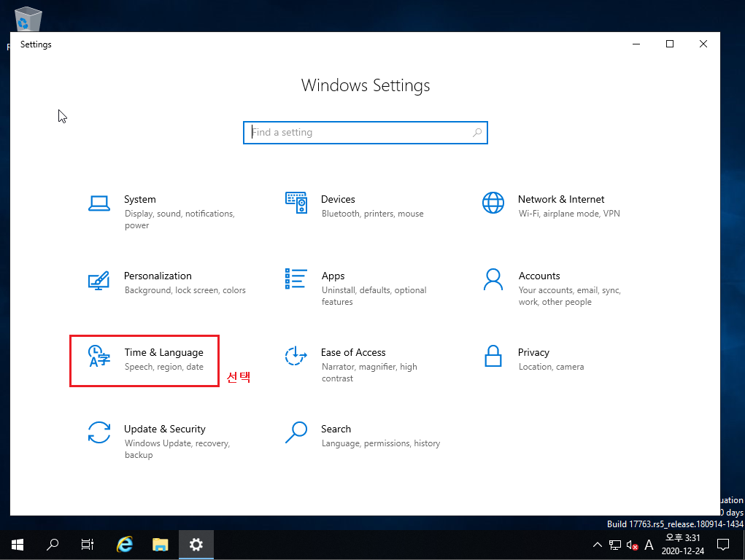Click 'Bluetooth, printers, mouse' description
The width and height of the screenshot is (745, 560).
372,214
